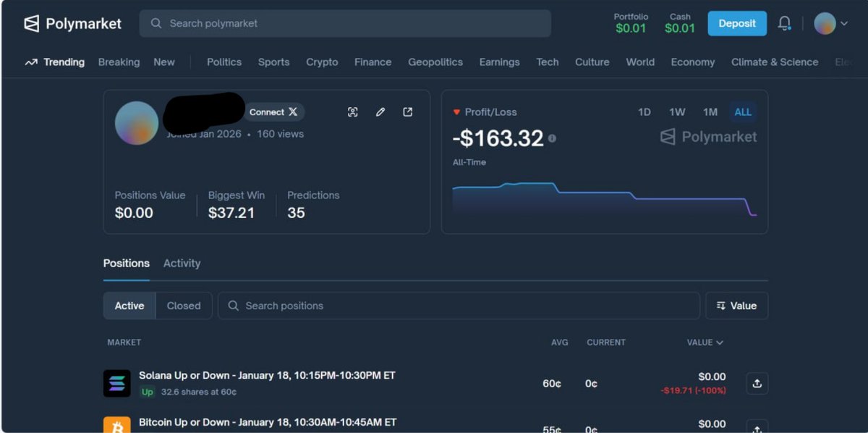
Task: Go to the Crypto category
Action: (x=322, y=62)
